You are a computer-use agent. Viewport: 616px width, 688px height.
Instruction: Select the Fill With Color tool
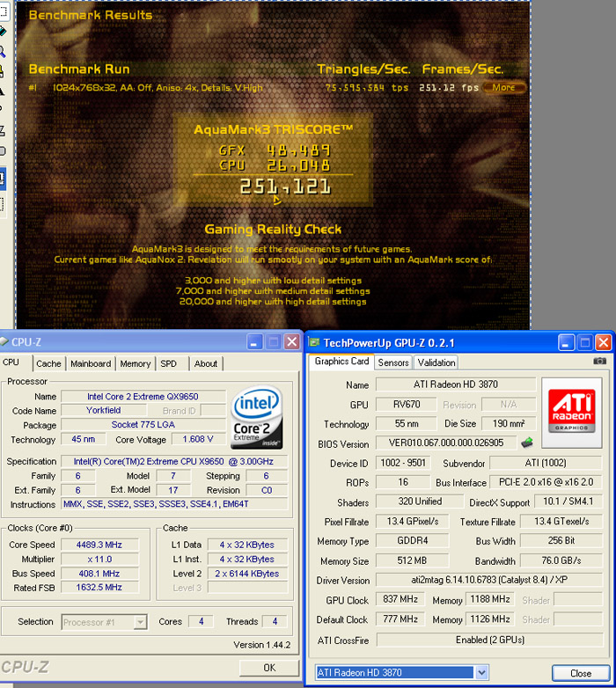[x=3, y=32]
